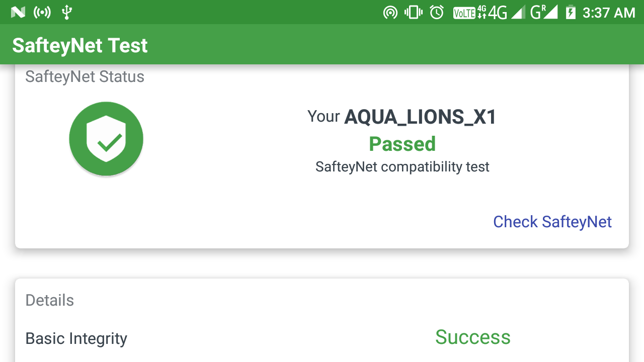Screen dimensions: 644x362
Task: Tap the USB connection status icon
Action: 66,12
